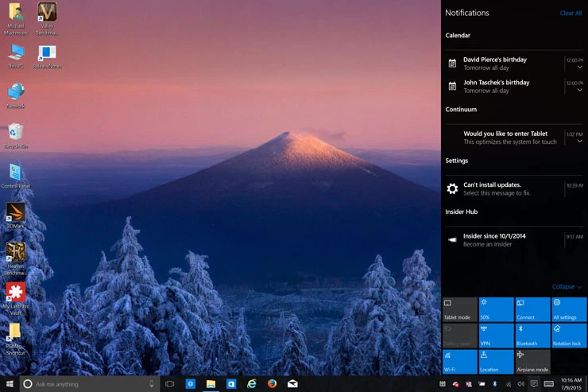Toggle the Rotation lock quick action
The height and width of the screenshot is (392, 588).
pyautogui.click(x=569, y=336)
